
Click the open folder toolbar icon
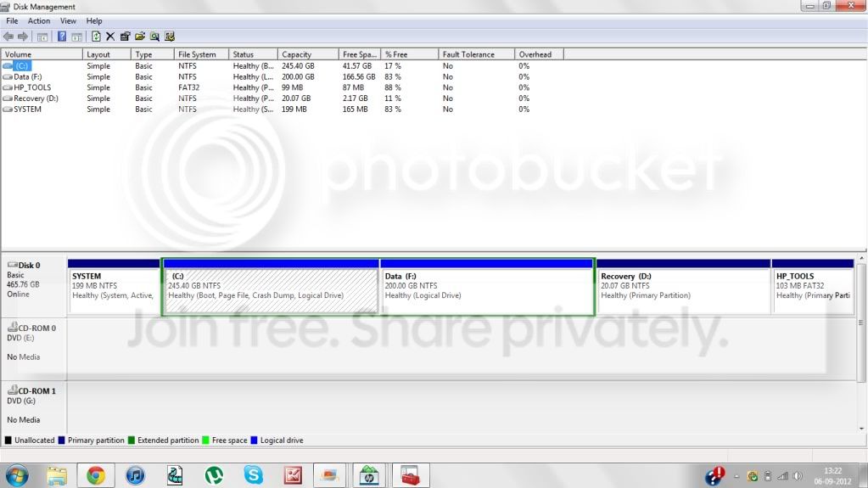pos(140,36)
